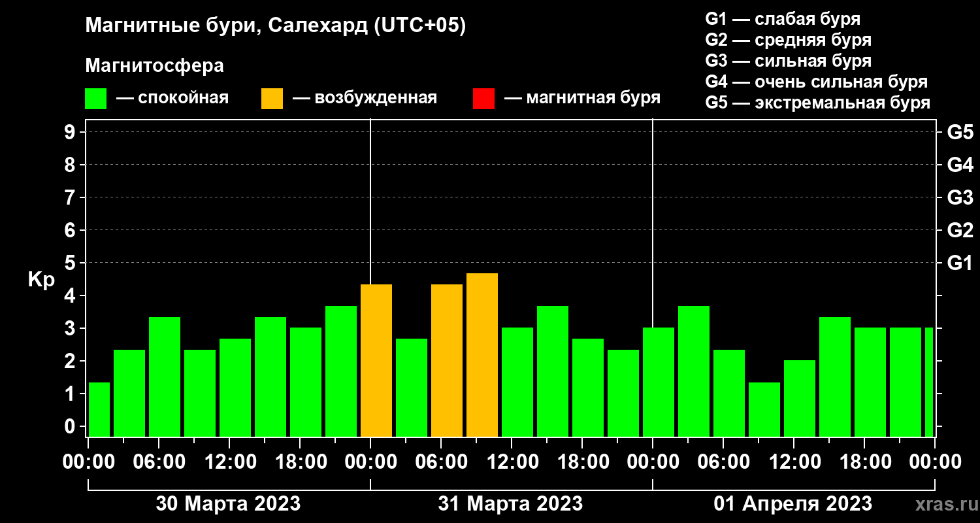Viewport: 980px width, 523px height.
Task: Click the green bar at 03:00–06:00, 31 Марта
Action: tap(412, 388)
